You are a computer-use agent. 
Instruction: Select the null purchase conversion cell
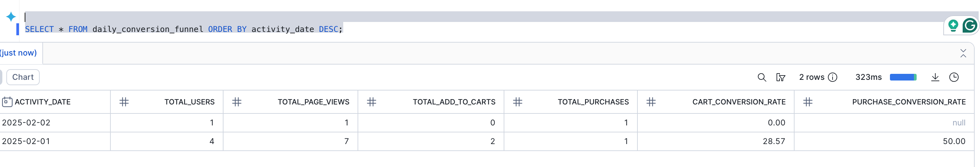(958, 123)
